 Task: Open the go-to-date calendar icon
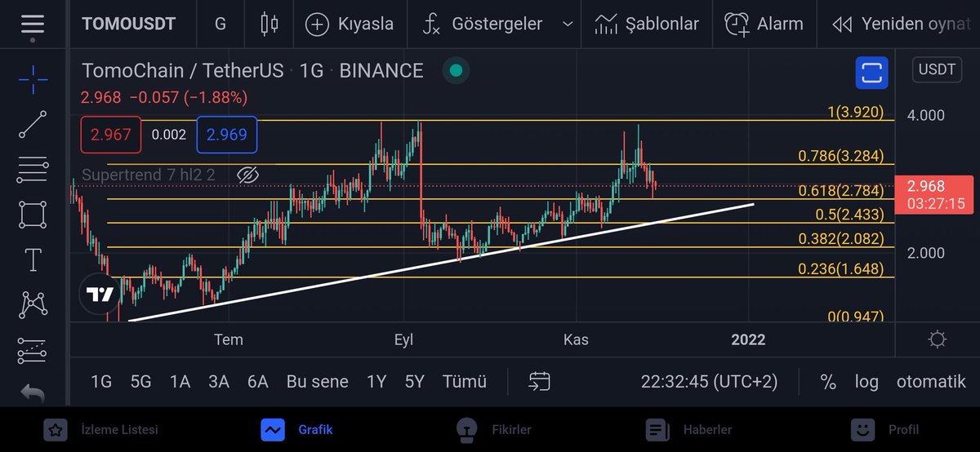pos(539,381)
